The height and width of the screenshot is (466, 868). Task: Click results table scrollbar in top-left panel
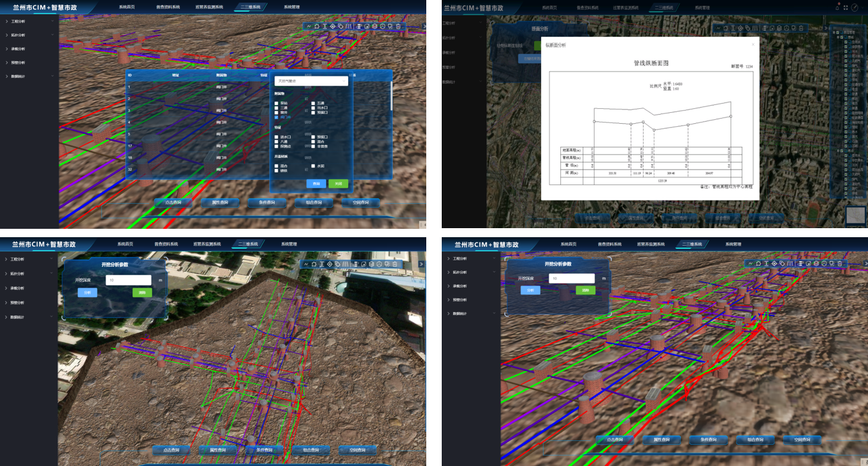(x=391, y=97)
